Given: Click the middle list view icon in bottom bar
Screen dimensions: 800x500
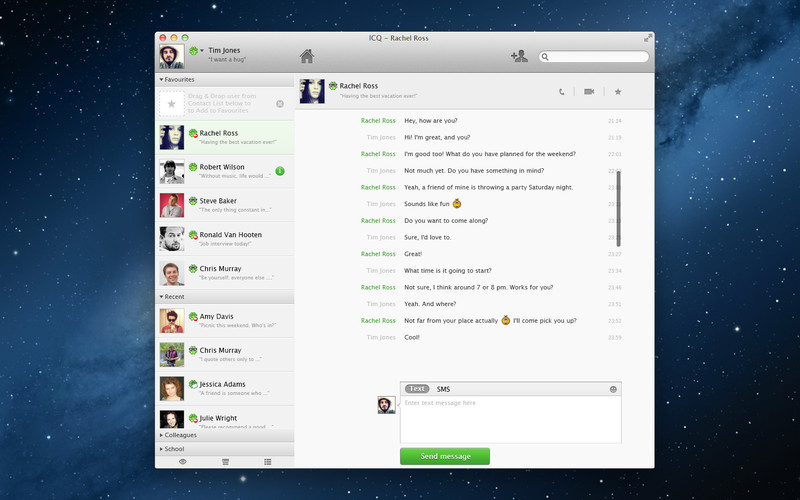Looking at the screenshot, I should [x=226, y=462].
